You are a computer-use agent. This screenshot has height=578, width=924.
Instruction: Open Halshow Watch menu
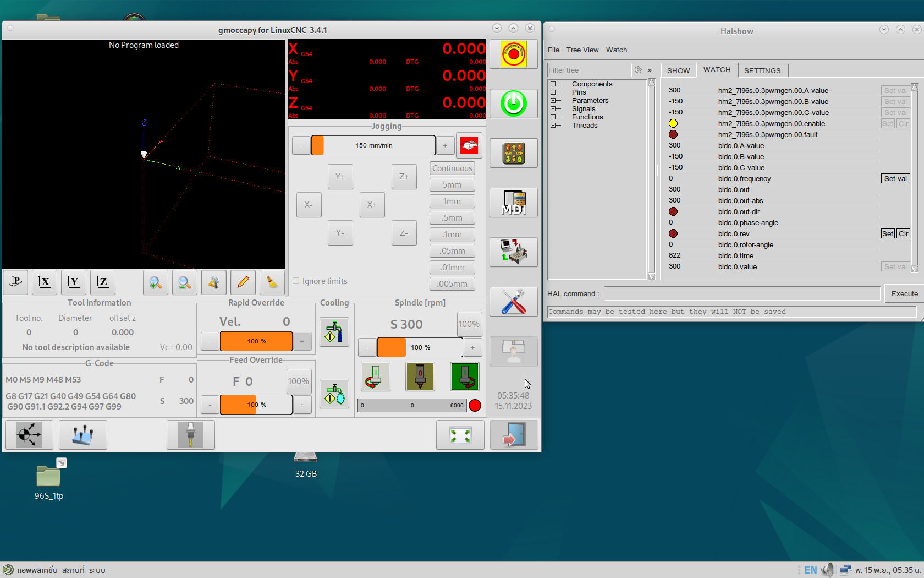(x=617, y=50)
